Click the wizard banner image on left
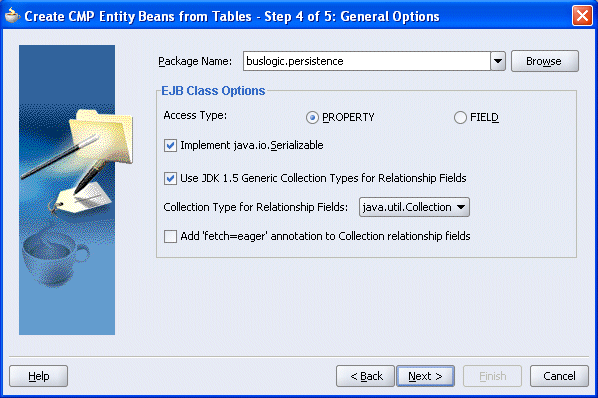 (67, 190)
